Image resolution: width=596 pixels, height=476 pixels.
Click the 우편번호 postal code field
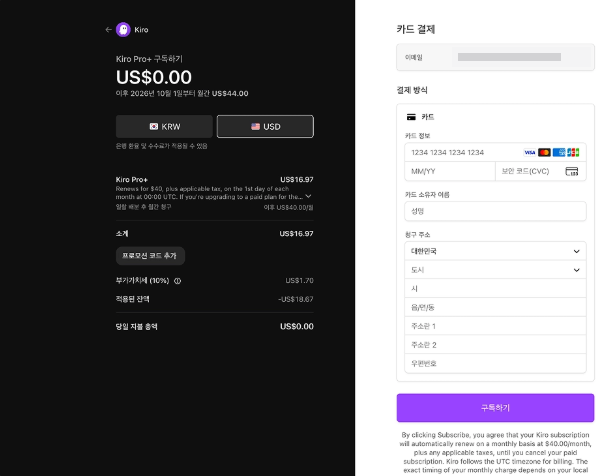coord(495,363)
